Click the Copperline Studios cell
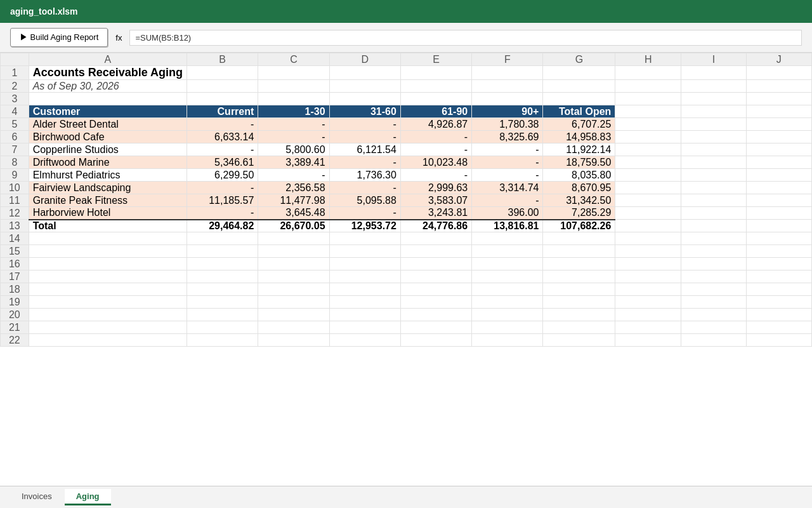The width and height of the screenshot is (812, 508). tap(108, 150)
